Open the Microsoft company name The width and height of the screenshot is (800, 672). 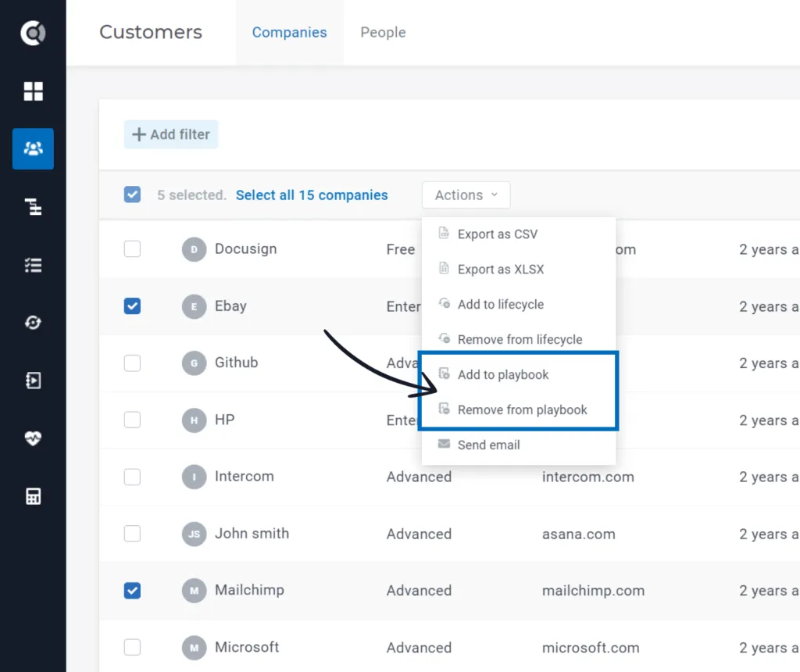coord(247,648)
